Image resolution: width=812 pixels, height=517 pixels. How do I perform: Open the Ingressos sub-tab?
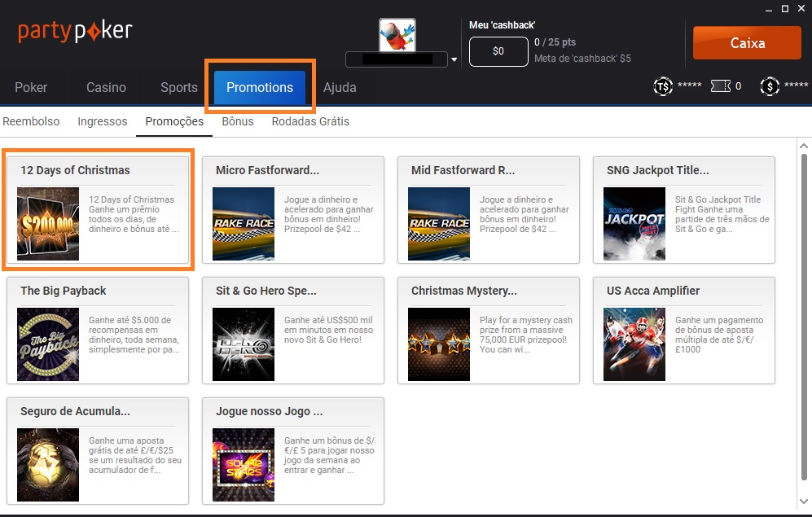click(x=103, y=121)
